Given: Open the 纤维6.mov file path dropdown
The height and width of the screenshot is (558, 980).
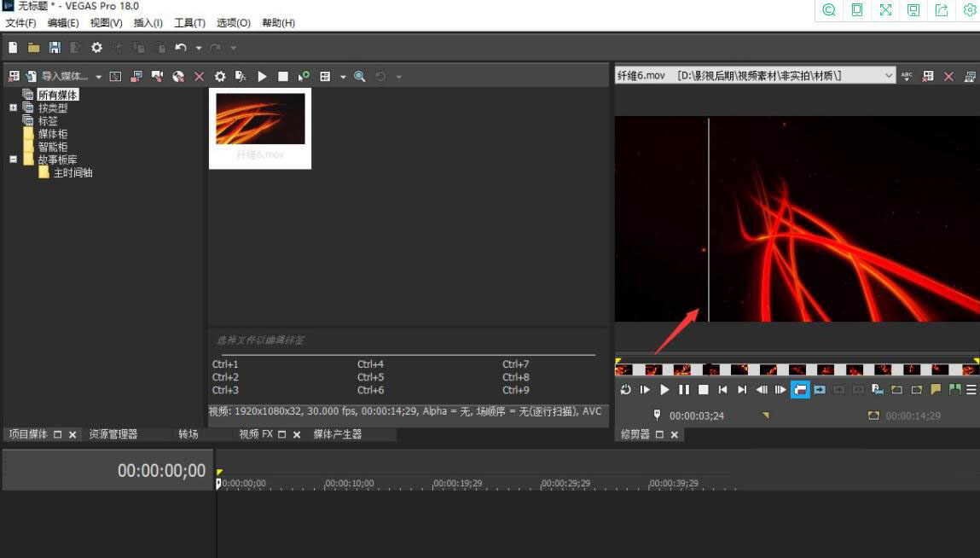Looking at the screenshot, I should 889,75.
